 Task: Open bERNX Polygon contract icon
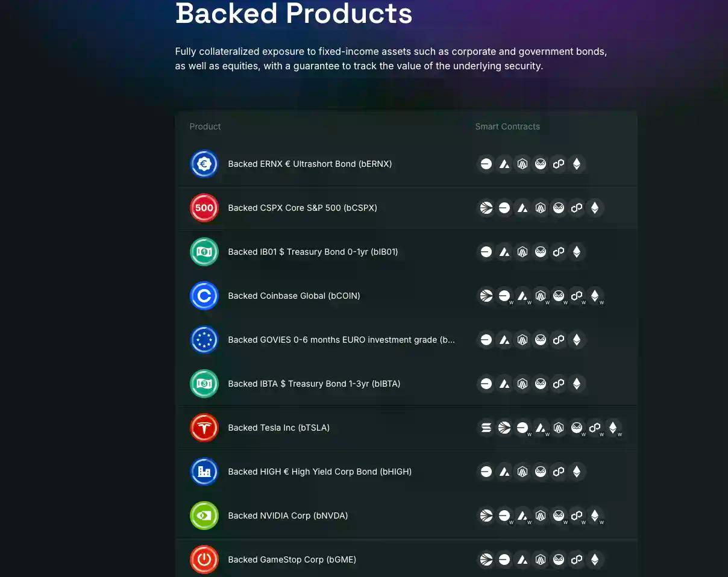559,164
